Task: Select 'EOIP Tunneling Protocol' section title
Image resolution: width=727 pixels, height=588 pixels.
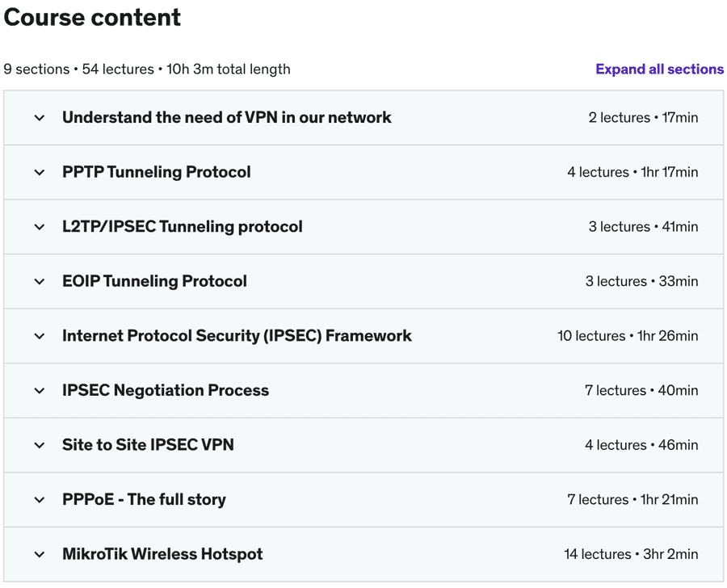Action: point(154,281)
